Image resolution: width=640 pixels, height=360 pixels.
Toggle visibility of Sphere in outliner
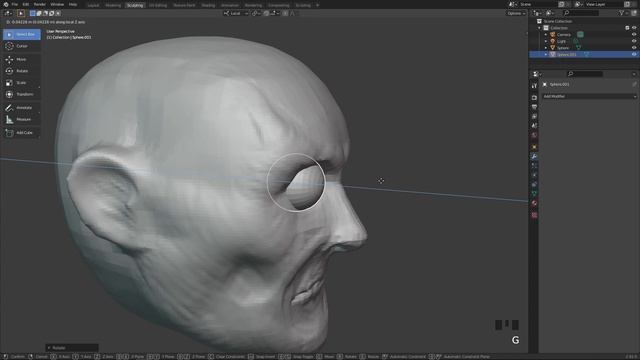pyautogui.click(x=634, y=47)
